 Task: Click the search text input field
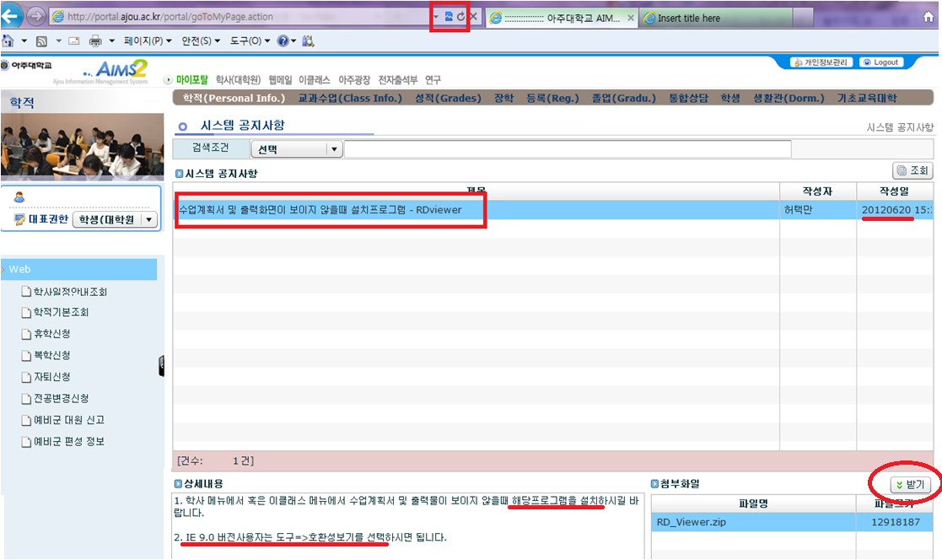[x=567, y=149]
